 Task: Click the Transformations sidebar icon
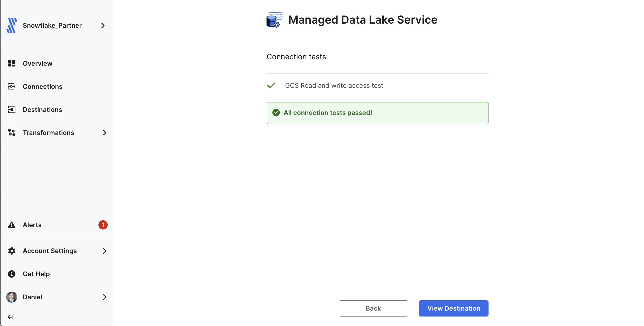(x=12, y=133)
